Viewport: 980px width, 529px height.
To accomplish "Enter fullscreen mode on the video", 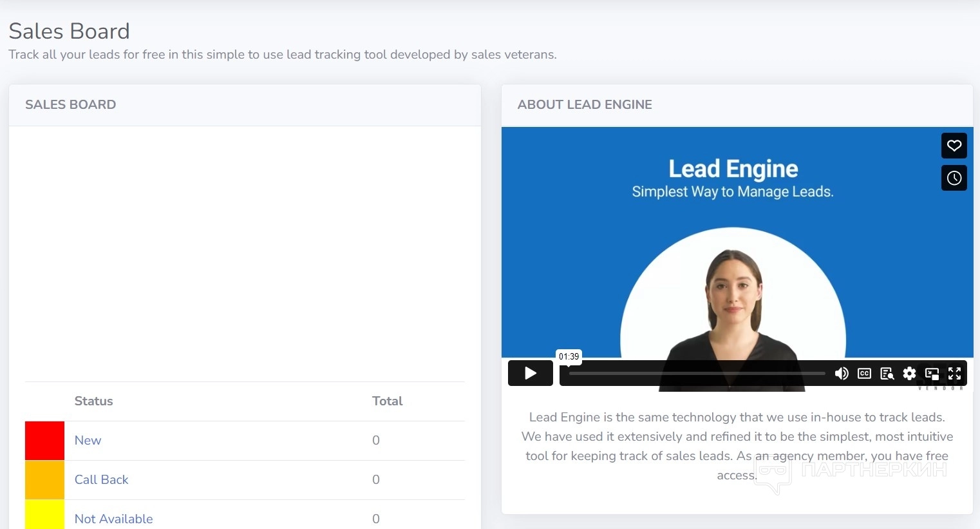I will pos(954,374).
